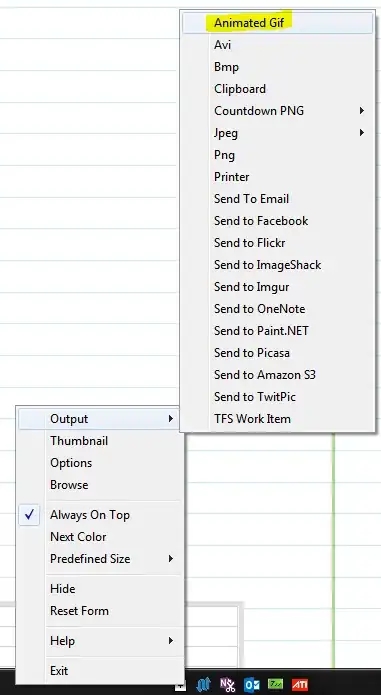381x695 pixels.
Task: Select Send to Imgur
Action: [278, 287]
